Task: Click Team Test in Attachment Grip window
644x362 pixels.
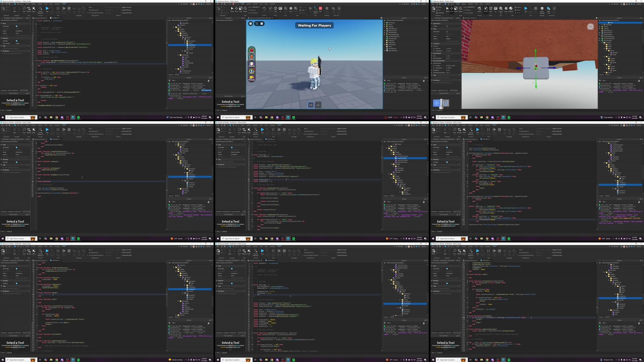Action: (x=549, y=10)
